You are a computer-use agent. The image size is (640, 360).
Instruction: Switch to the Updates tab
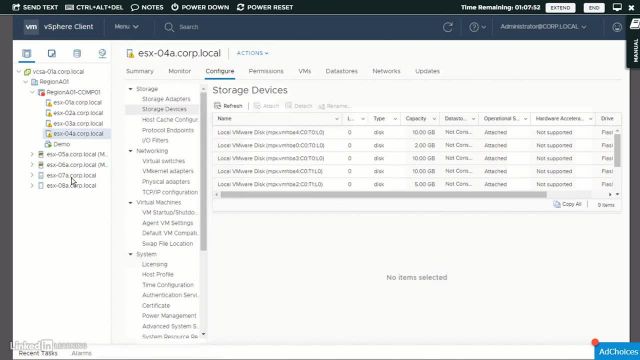427,71
